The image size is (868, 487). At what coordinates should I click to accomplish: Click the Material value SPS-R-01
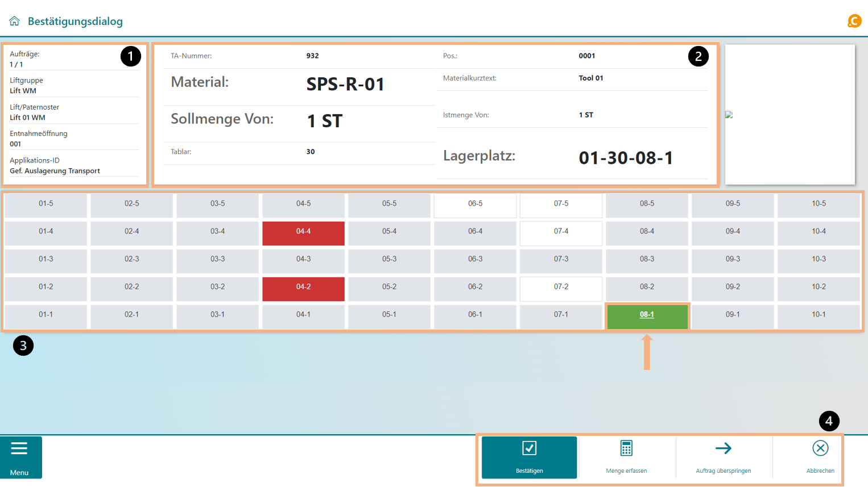[x=345, y=84]
